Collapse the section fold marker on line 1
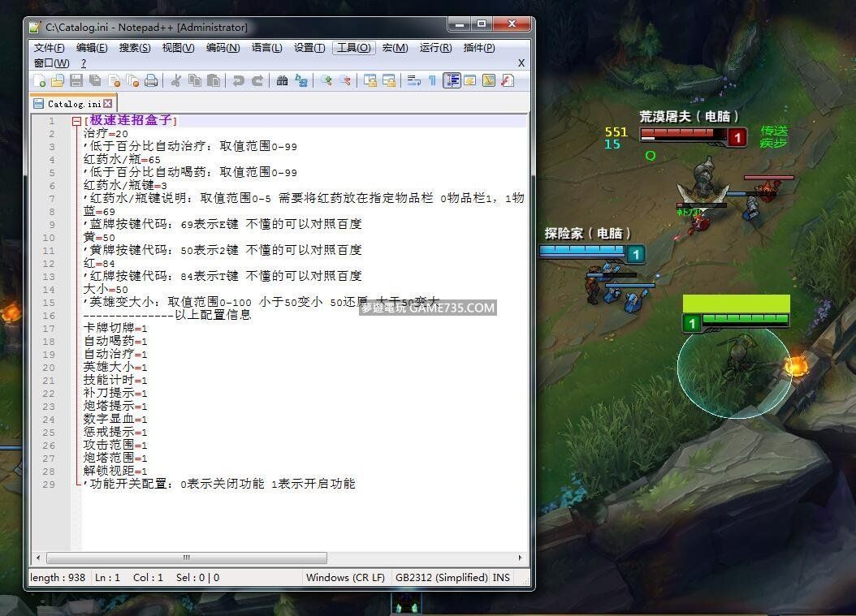Viewport: 856px width, 616px height. click(x=76, y=121)
